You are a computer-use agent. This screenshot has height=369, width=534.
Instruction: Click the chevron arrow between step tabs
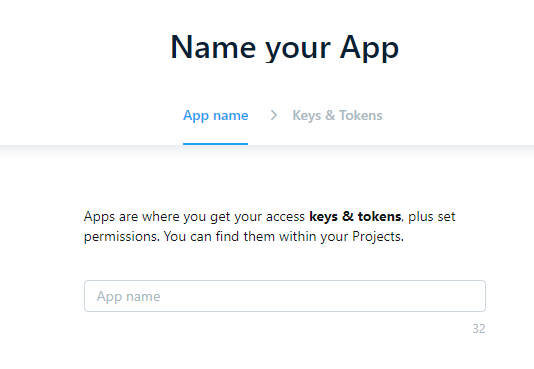tap(273, 115)
